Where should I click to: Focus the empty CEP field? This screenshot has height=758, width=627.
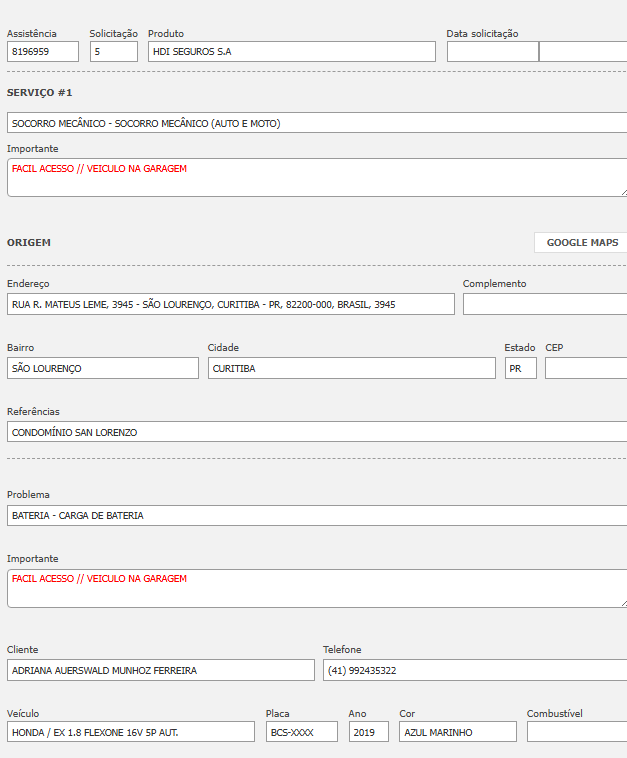pyautogui.click(x=585, y=368)
